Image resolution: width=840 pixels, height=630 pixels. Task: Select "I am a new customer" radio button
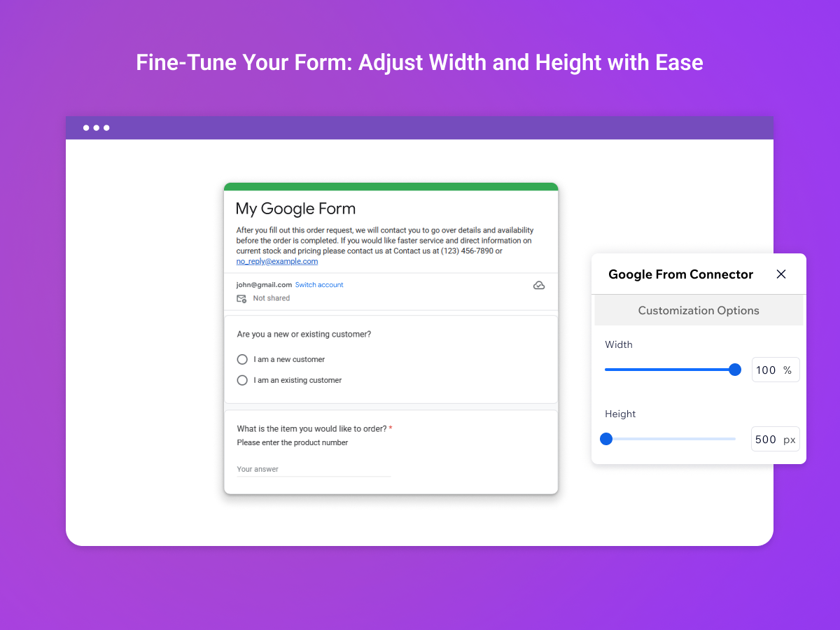point(242,359)
